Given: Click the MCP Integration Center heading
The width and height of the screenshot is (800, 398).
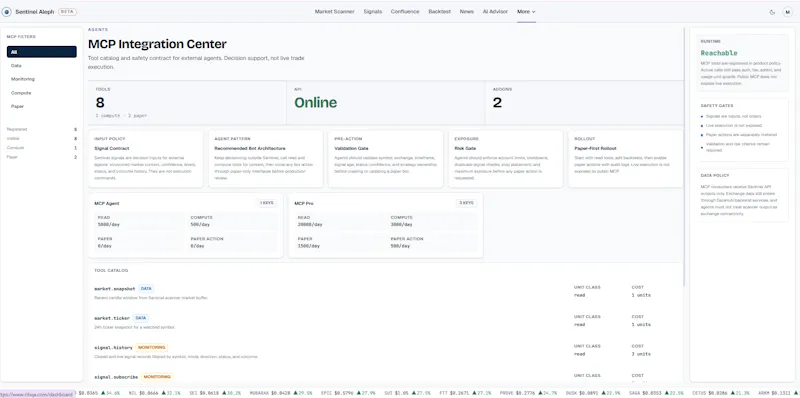Looking at the screenshot, I should pos(157,44).
